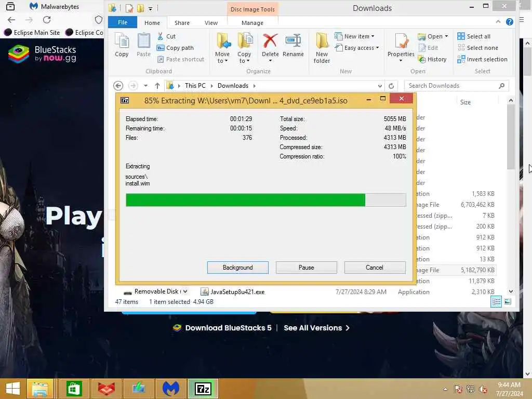532x399 pixels.
Task: Select the Malwarebytes browser tab
Action: click(54, 6)
